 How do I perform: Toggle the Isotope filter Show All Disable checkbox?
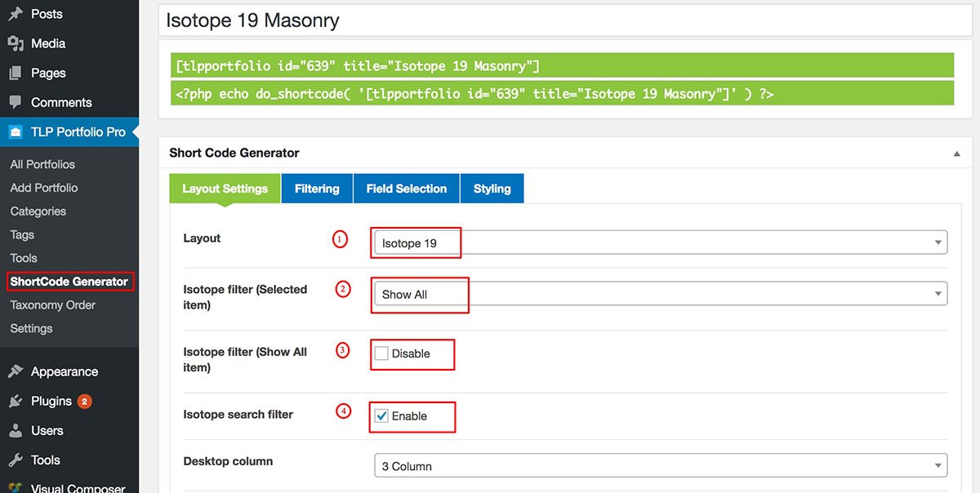pos(381,353)
